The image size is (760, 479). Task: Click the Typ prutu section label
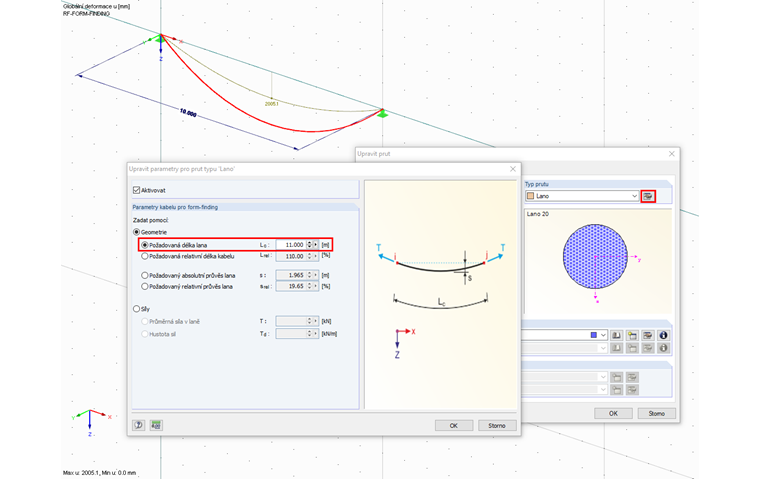point(537,184)
